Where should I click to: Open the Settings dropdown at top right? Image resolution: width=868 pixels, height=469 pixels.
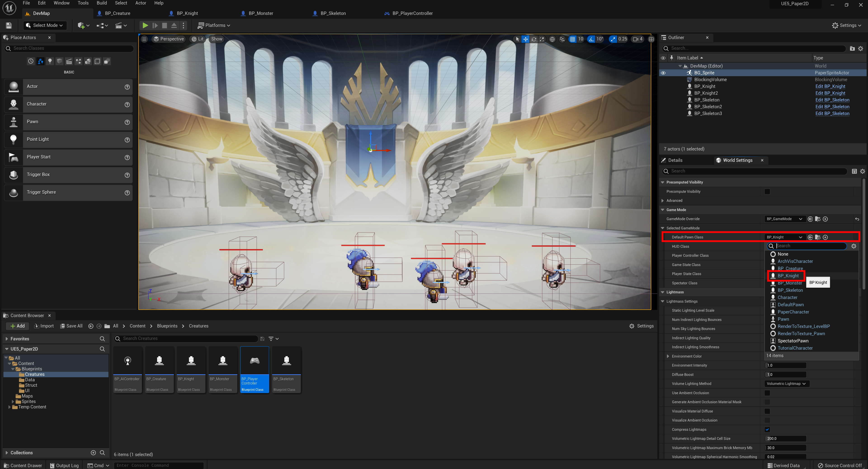pyautogui.click(x=847, y=25)
